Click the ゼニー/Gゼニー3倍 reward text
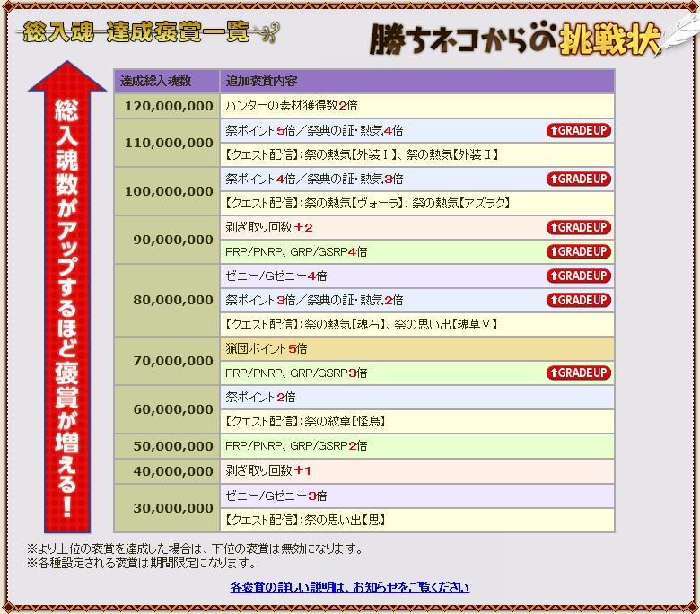Screen dimensions: 700x614 point(276,496)
